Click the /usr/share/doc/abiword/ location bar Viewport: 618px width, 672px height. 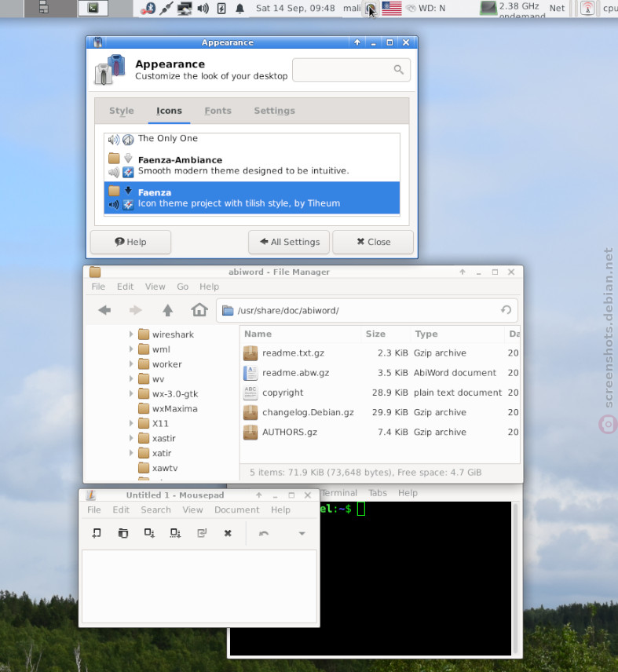[367, 310]
